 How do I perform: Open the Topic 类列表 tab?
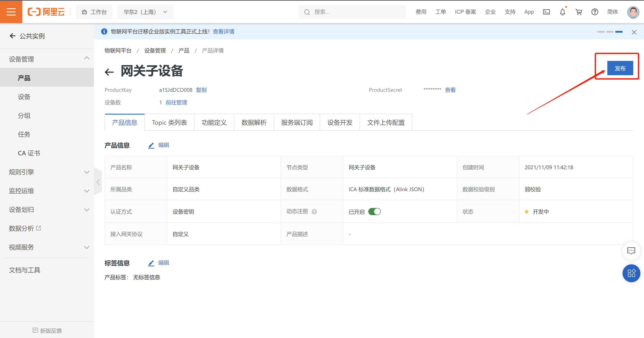(x=169, y=122)
